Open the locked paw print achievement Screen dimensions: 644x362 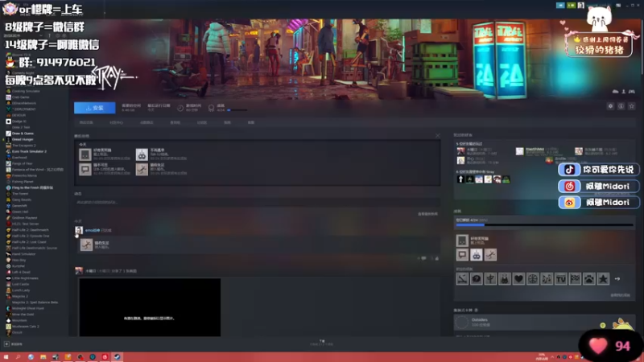coord(589,279)
